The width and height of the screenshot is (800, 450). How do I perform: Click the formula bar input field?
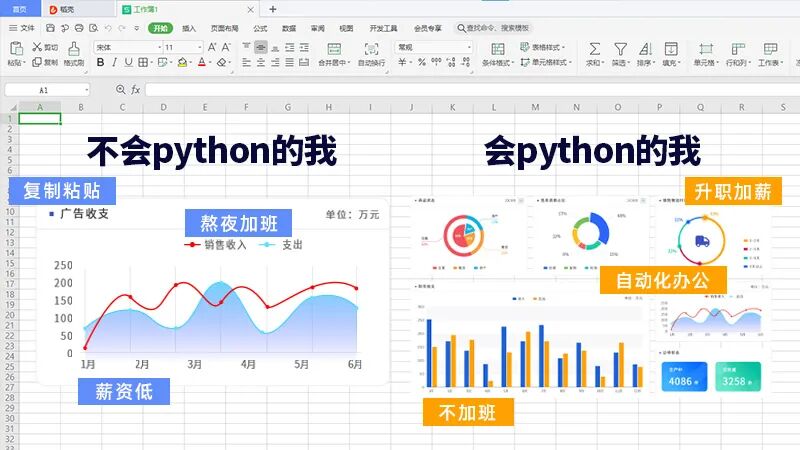click(x=472, y=90)
